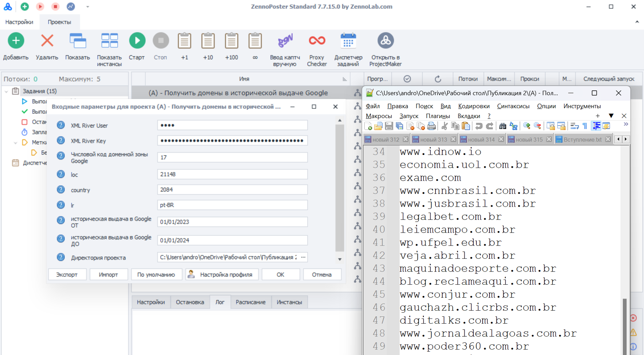Click the Paste icon in Notepad++ toolbar
Viewport: 644px width, 355px height.
tap(466, 126)
